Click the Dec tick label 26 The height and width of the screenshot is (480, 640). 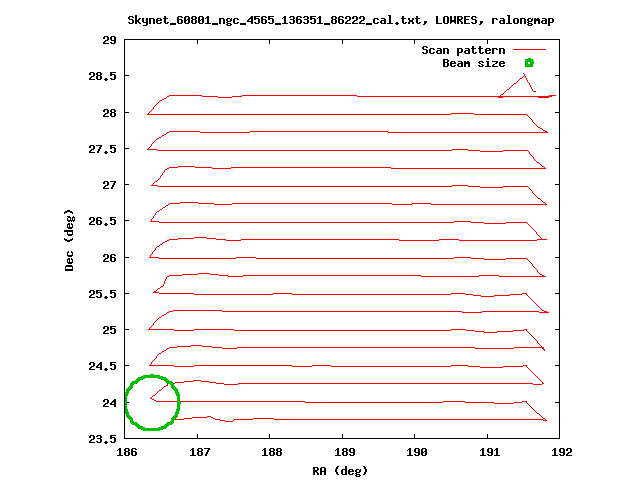pos(109,258)
